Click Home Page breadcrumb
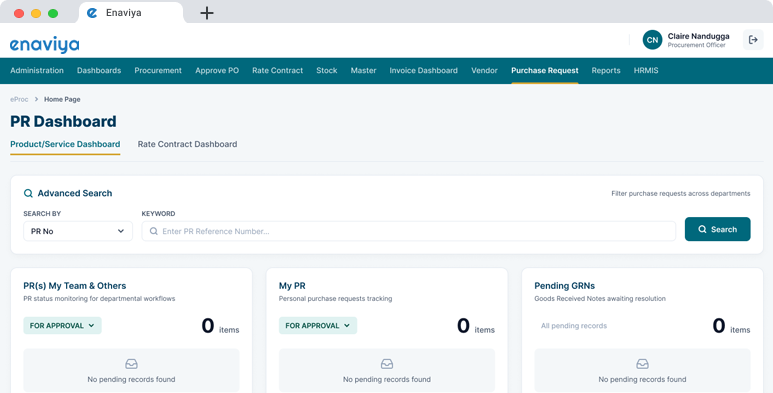Viewport: 773px width, 393px height. tap(62, 99)
